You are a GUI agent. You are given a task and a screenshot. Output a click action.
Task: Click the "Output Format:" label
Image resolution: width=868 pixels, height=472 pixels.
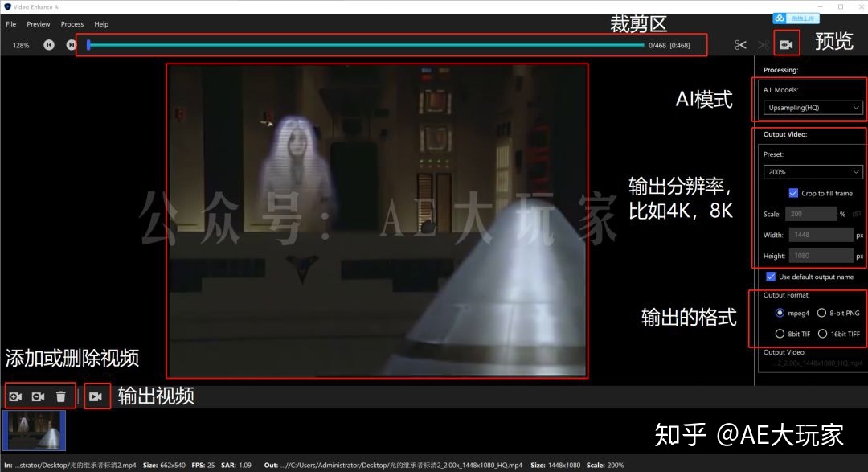point(786,295)
